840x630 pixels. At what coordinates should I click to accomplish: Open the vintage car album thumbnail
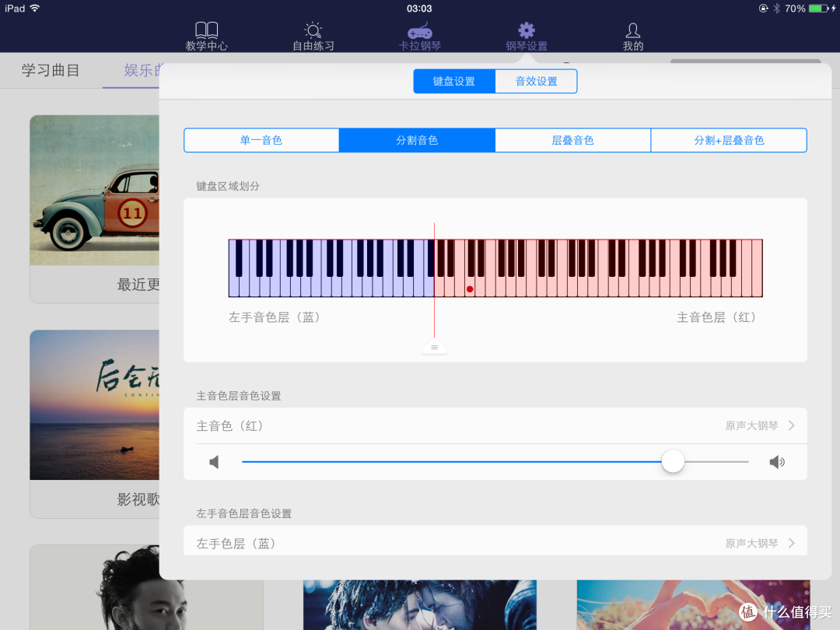click(x=94, y=191)
